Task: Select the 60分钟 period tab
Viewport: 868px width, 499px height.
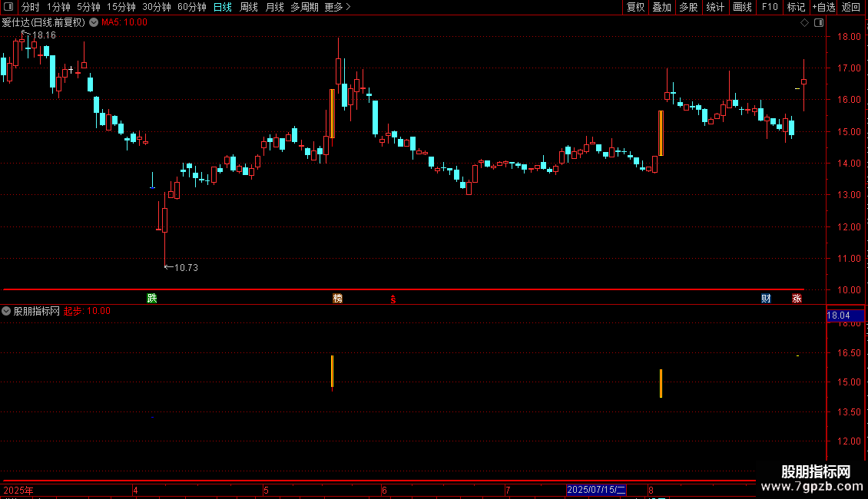Action: (x=192, y=7)
